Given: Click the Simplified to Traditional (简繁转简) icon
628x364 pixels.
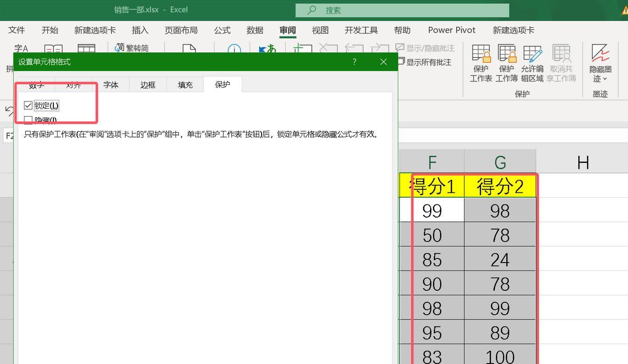Looking at the screenshot, I should tap(132, 48).
